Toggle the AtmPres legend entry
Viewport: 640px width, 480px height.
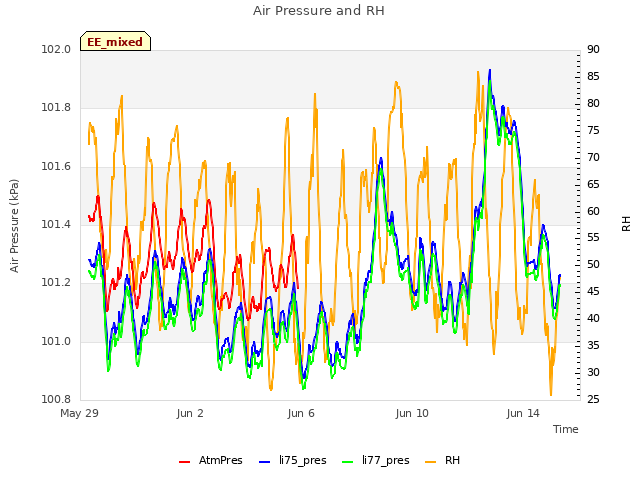211,460
